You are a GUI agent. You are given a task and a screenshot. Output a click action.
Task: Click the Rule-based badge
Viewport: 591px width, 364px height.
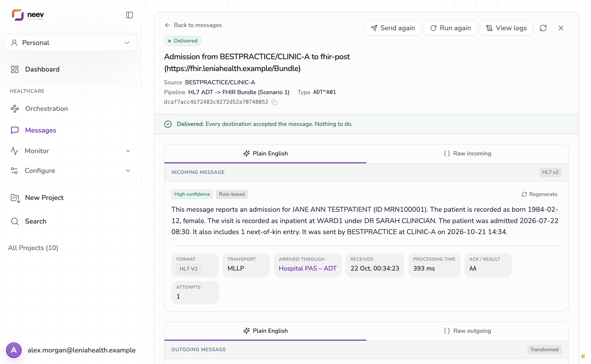[x=232, y=194]
